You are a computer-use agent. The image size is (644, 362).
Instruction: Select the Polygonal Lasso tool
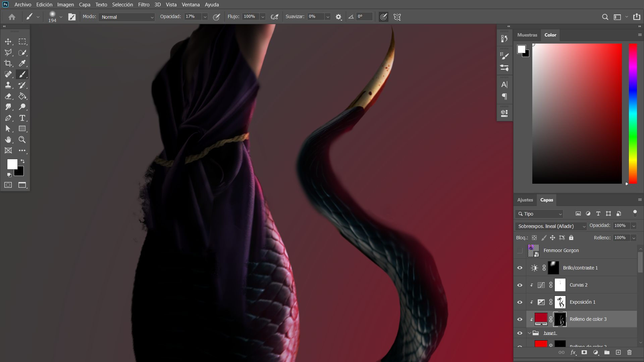[8, 53]
